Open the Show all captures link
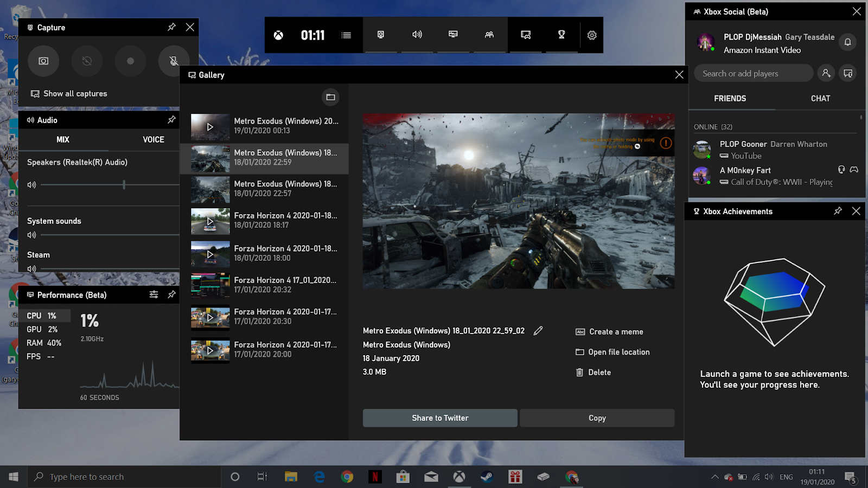This screenshot has width=868, height=488. [x=69, y=94]
